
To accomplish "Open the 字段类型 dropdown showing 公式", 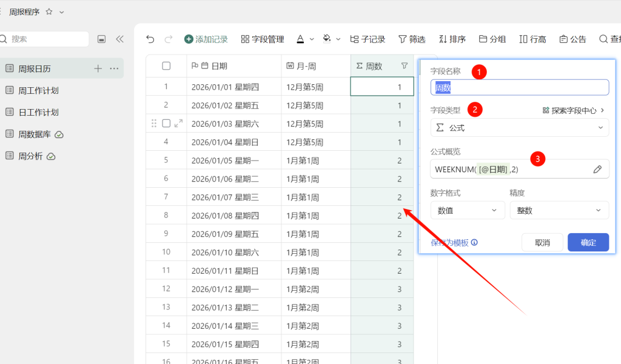I will [520, 128].
